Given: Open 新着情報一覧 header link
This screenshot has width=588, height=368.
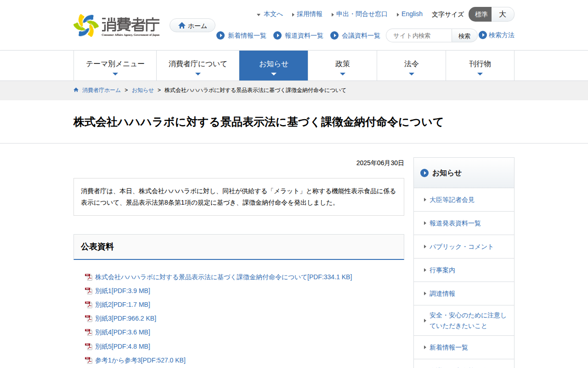Looking at the screenshot, I should pos(247,35).
